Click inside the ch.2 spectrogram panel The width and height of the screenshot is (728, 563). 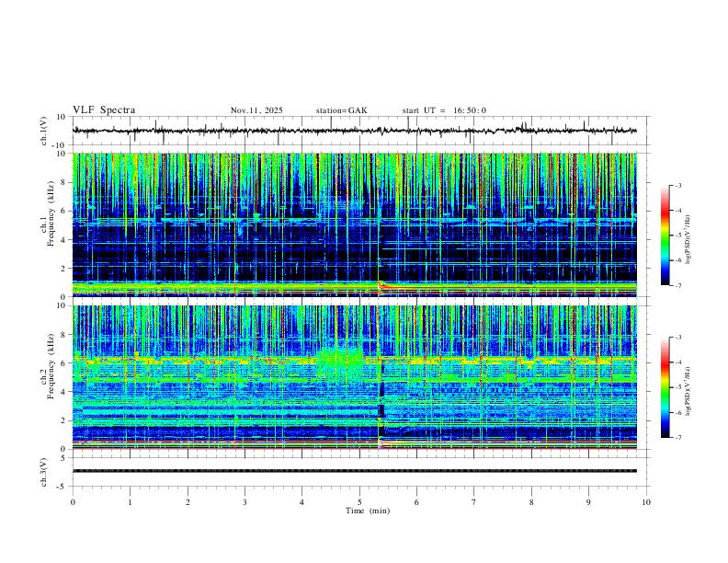coord(354,377)
